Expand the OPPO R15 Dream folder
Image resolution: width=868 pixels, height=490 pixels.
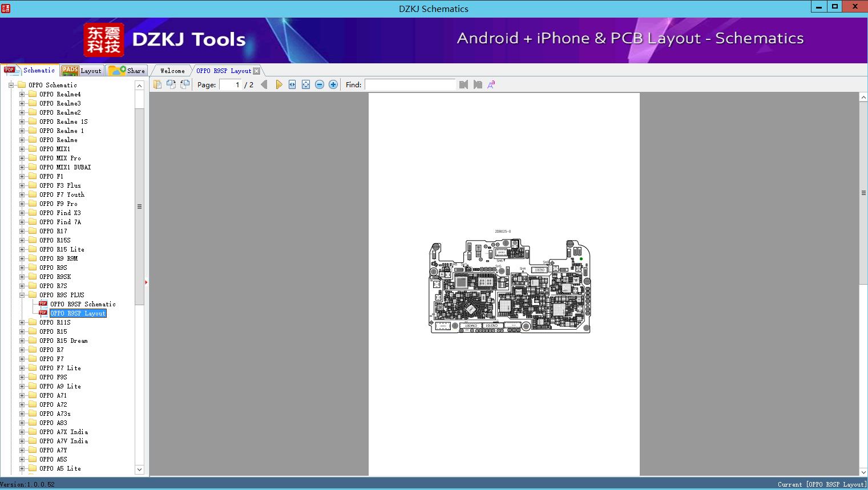tap(22, 341)
